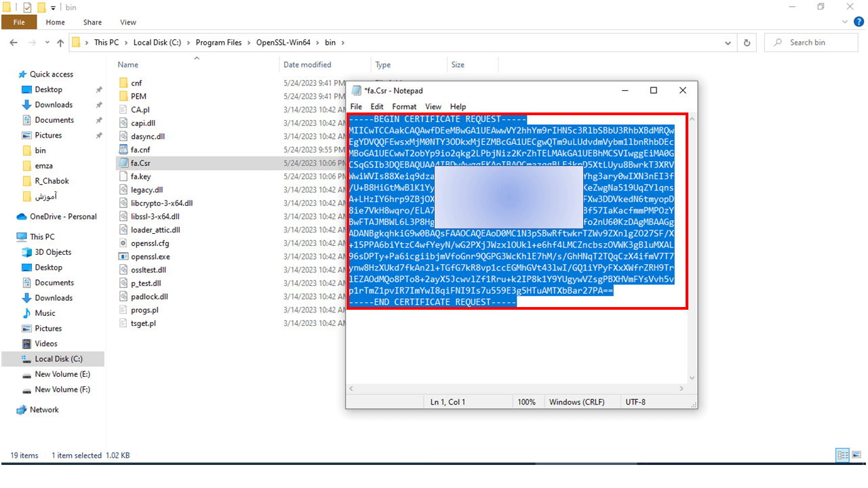Open the Format menu in Notepad
Image resolution: width=868 pixels, height=488 pixels.
[404, 106]
